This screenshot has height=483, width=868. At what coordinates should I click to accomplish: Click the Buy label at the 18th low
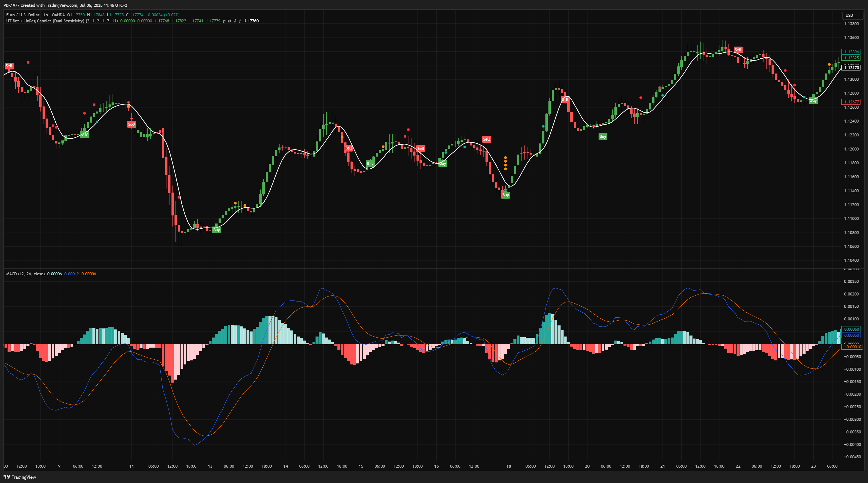coord(505,195)
